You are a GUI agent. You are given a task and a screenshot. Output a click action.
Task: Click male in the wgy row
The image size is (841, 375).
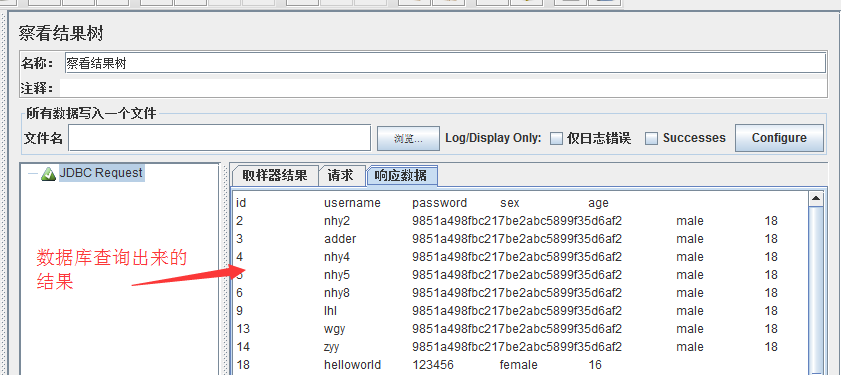tap(690, 329)
